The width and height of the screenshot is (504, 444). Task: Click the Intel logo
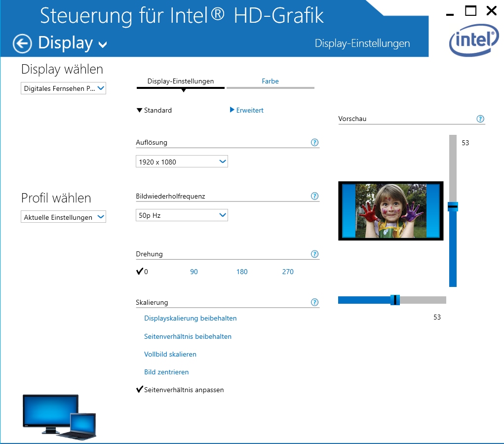[x=474, y=40]
